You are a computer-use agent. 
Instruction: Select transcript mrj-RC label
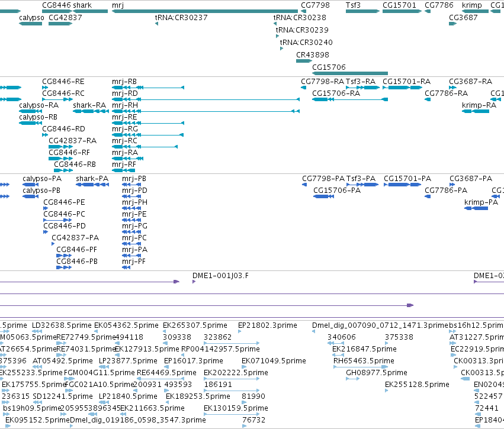coord(124,141)
